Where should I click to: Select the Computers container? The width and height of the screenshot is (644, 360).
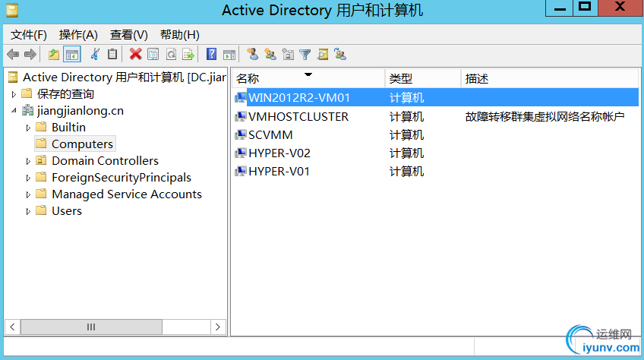(82, 144)
